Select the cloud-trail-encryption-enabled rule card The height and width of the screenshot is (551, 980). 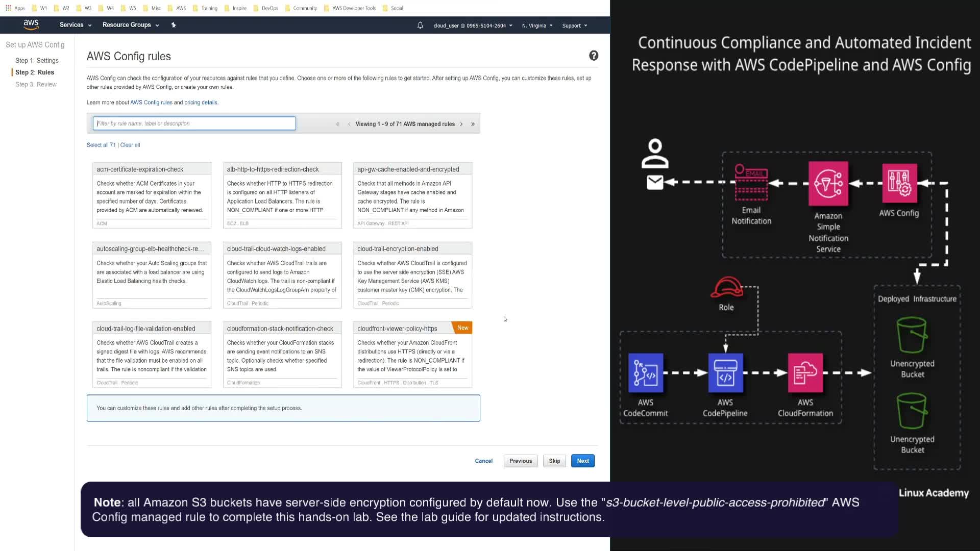(412, 274)
